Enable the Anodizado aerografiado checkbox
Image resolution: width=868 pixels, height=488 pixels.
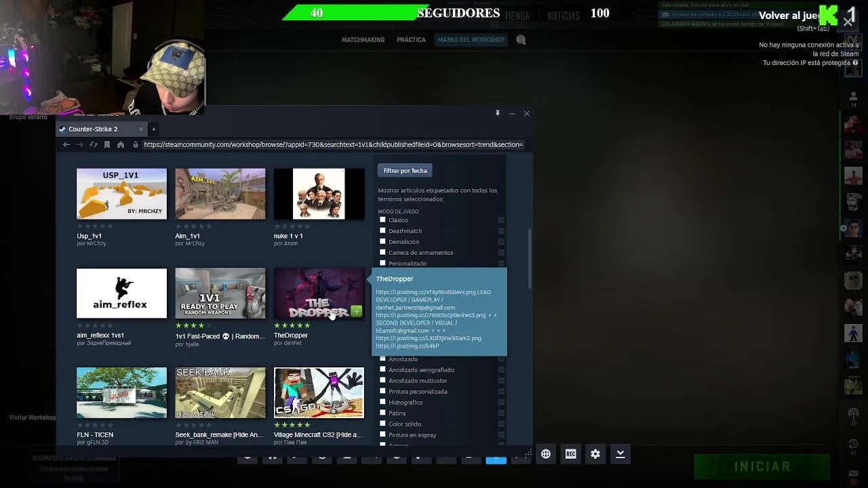[x=382, y=369]
